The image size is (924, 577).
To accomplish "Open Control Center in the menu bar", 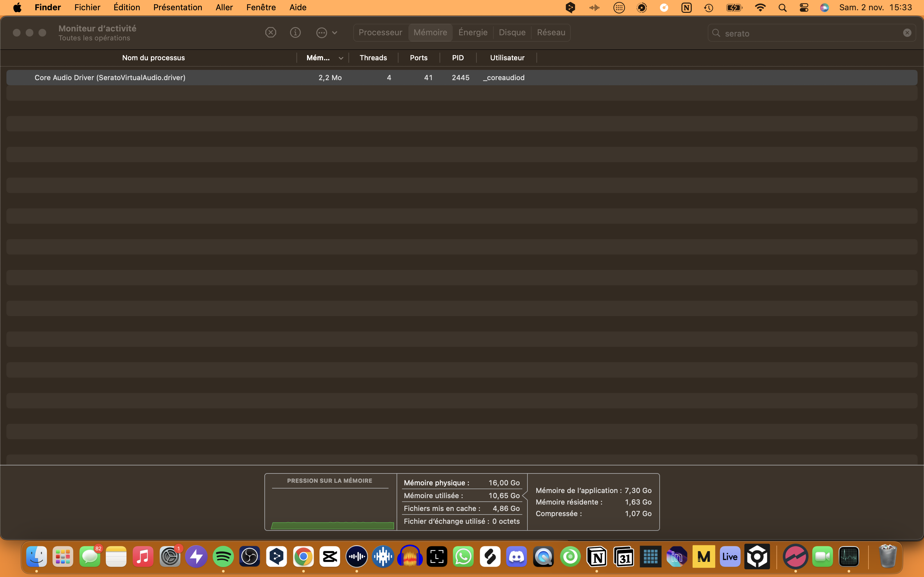I will pos(804,7).
